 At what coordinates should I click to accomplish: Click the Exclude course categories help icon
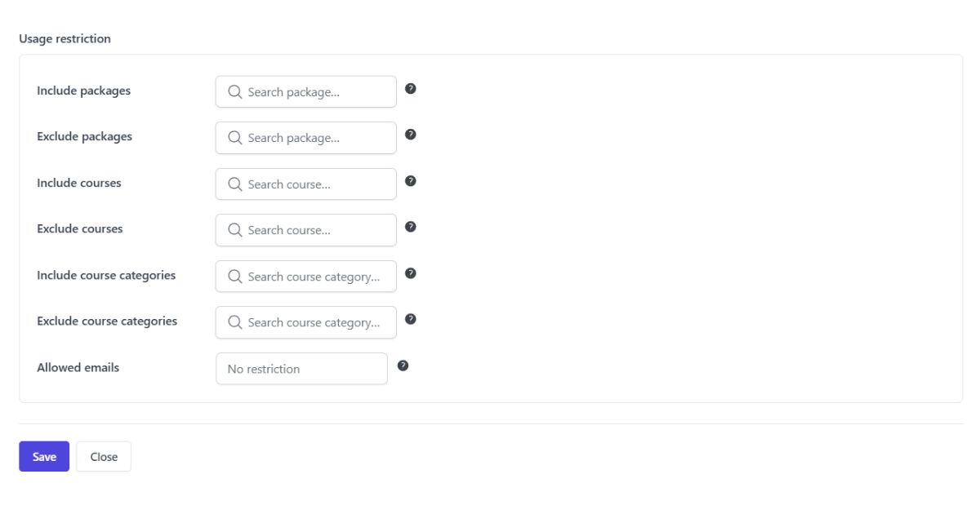(x=410, y=320)
